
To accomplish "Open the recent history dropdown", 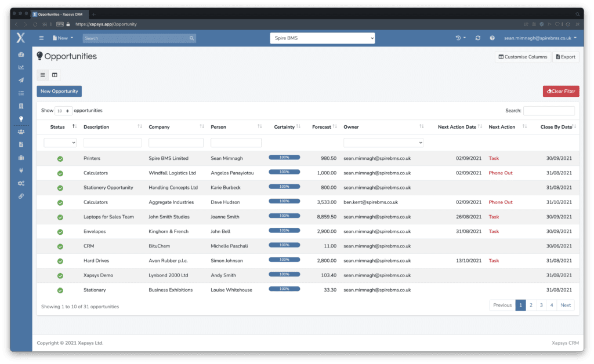I will [461, 38].
